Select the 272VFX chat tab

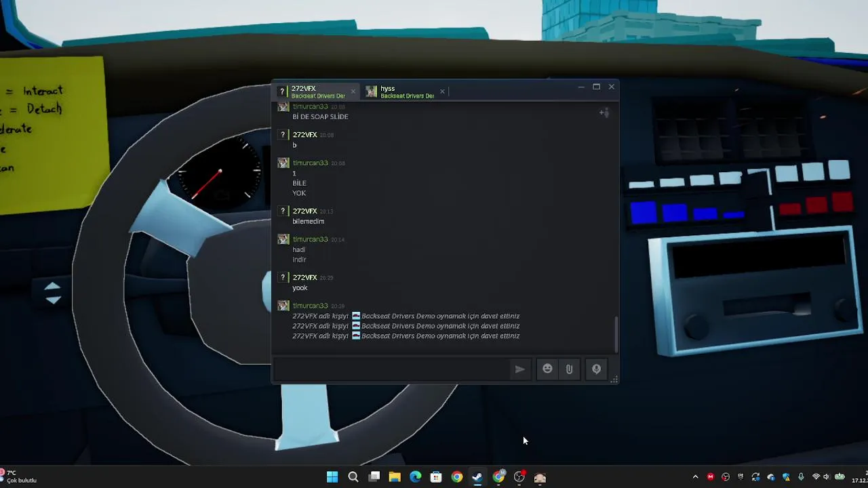(x=317, y=91)
